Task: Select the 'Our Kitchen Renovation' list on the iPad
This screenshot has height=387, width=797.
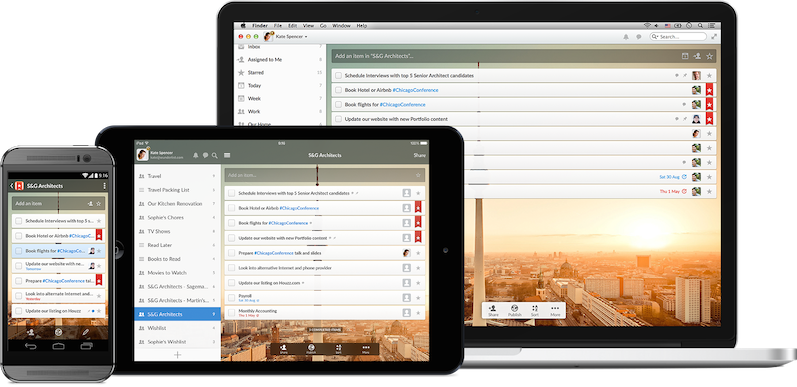Action: [x=174, y=203]
